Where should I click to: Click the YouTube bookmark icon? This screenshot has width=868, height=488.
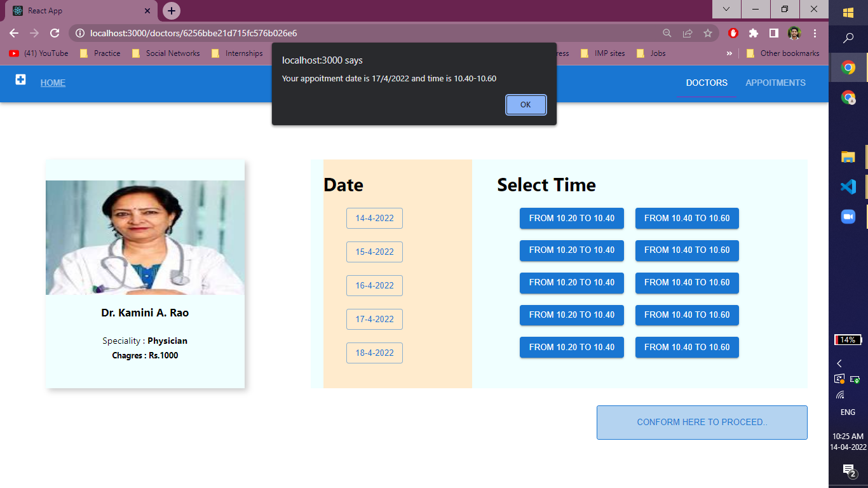click(14, 53)
